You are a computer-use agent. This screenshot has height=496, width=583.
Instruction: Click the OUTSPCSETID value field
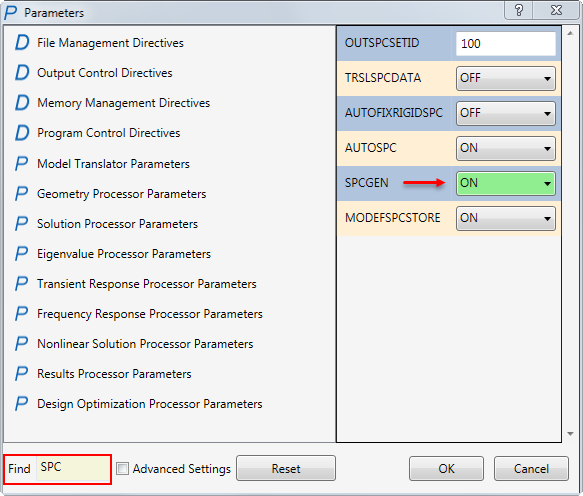506,44
